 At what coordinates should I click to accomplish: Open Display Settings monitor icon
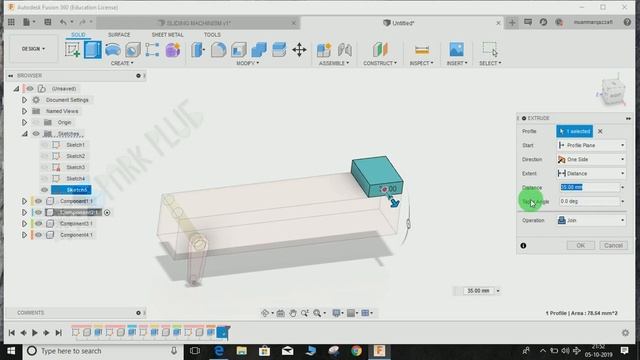point(336,313)
